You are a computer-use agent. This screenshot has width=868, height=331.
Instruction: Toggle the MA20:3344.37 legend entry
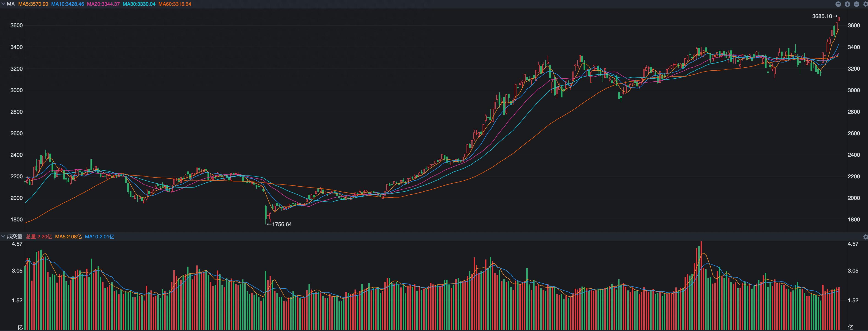click(103, 4)
